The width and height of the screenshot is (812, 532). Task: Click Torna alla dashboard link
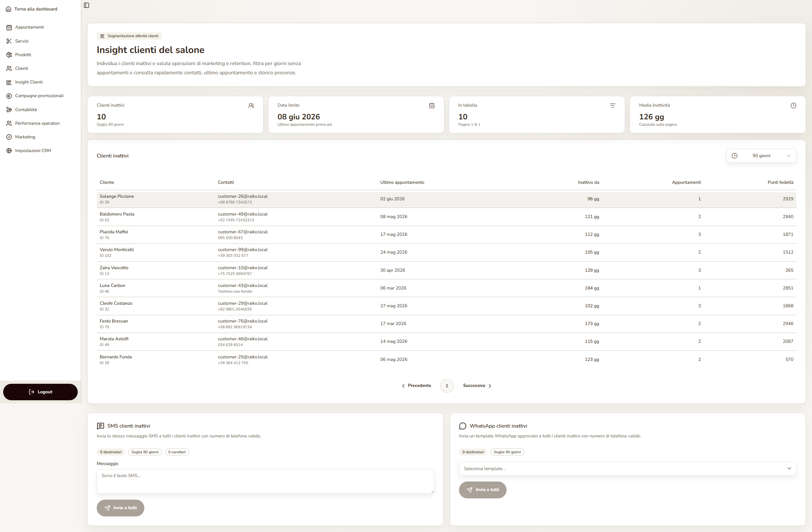pyautogui.click(x=36, y=9)
